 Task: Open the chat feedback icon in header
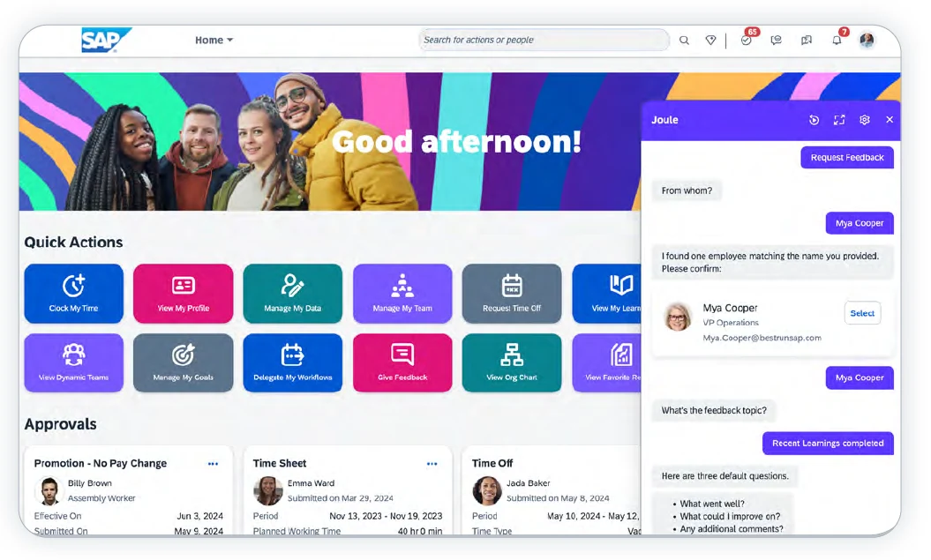point(776,41)
